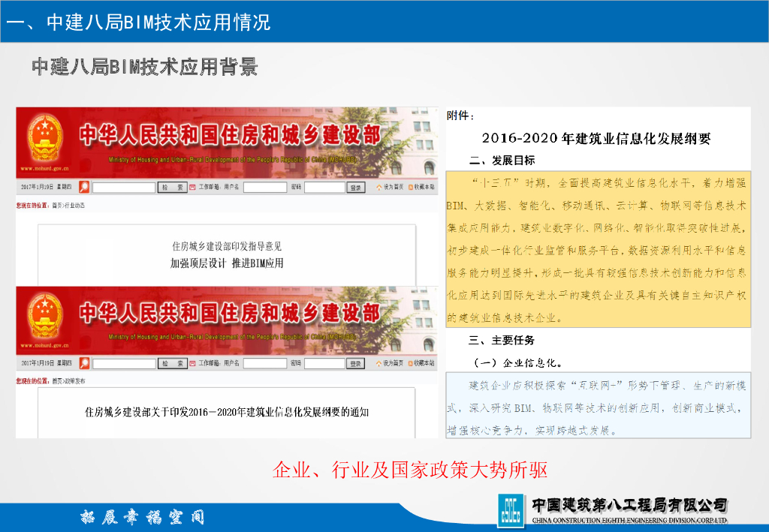This screenshot has width=769, height=532.
Task: Click headline 加强顶层设计 推进BIM应用
Action: [227, 263]
